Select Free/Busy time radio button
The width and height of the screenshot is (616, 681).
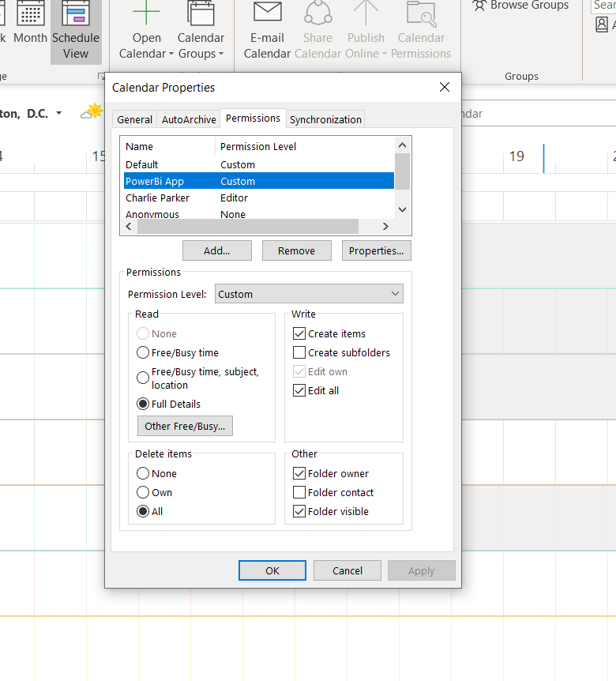178,352
